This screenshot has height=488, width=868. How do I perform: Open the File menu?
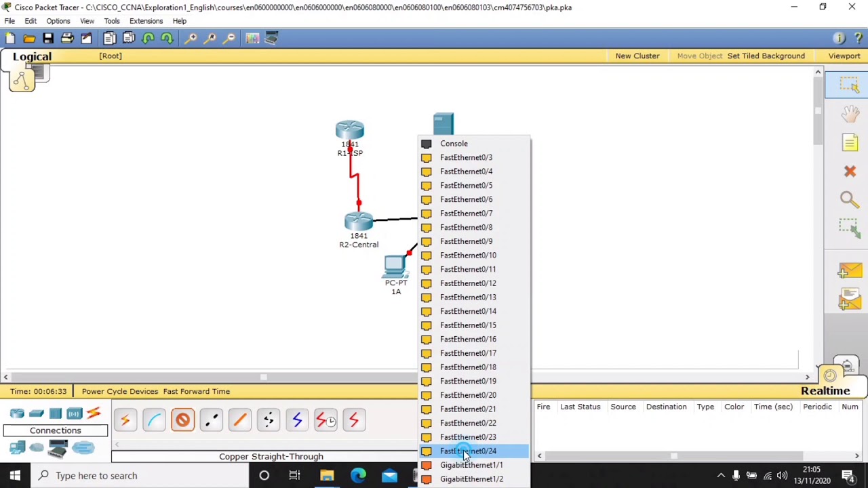pos(9,21)
